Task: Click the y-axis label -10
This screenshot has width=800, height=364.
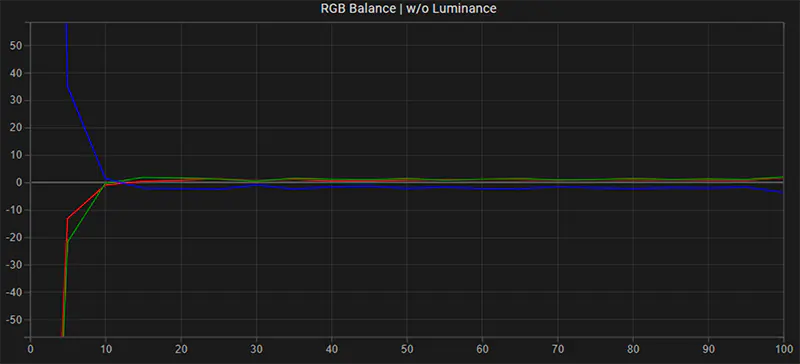Action: tap(13, 210)
